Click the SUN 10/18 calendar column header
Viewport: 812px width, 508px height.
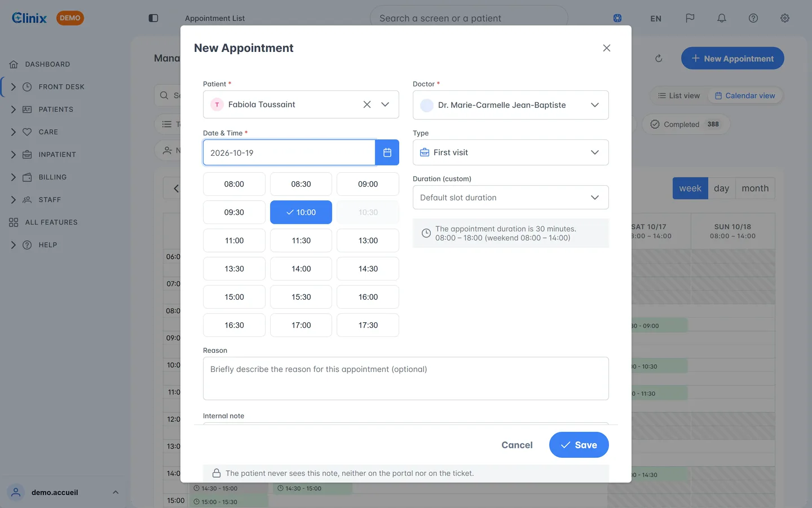pyautogui.click(x=732, y=231)
